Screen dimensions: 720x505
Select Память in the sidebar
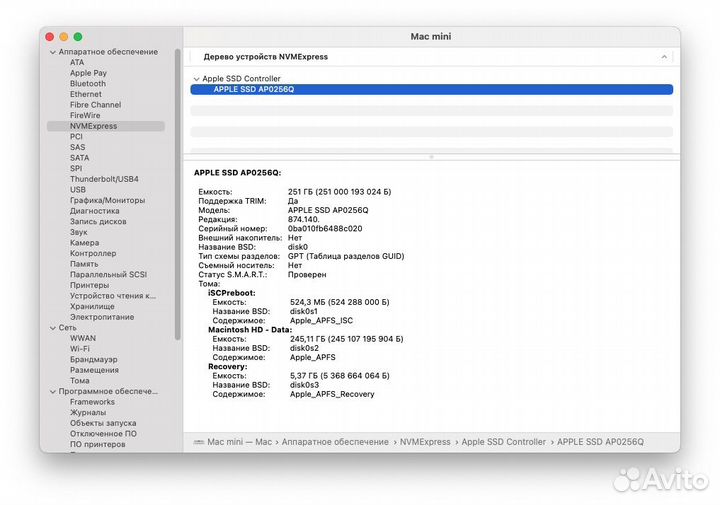84,264
